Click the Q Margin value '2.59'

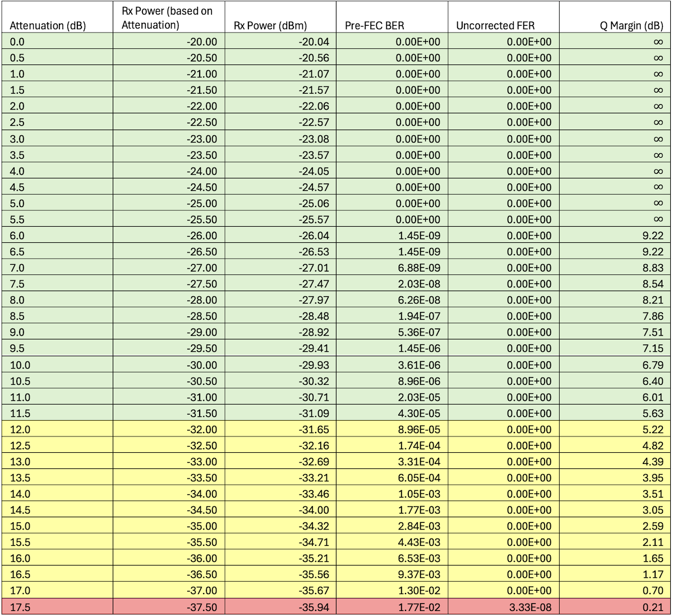coord(615,527)
